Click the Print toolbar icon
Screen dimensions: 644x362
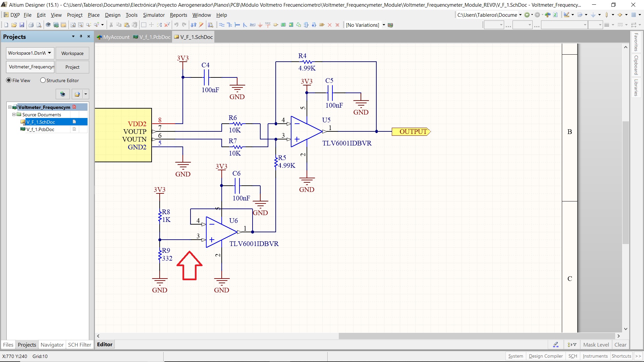click(x=31, y=25)
